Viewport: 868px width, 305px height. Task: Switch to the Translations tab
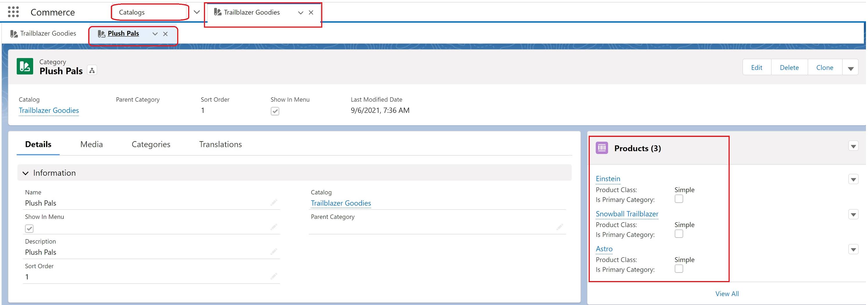(x=220, y=144)
